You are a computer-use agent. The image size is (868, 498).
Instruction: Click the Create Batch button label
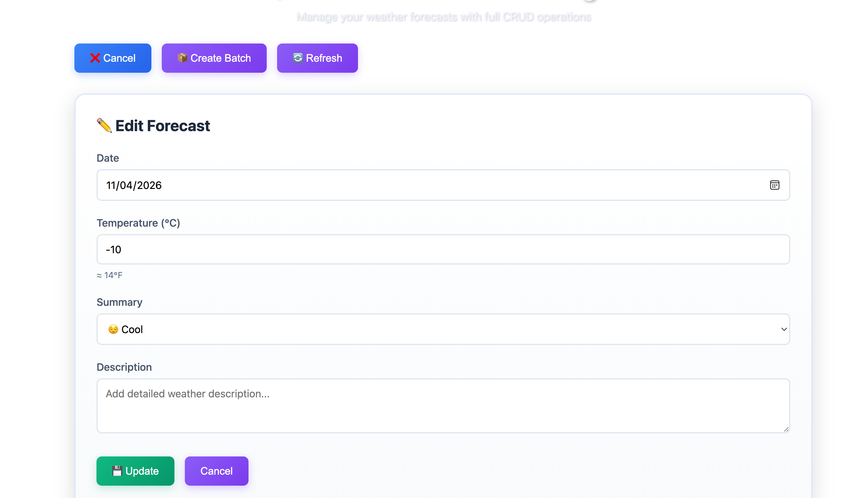tap(221, 58)
